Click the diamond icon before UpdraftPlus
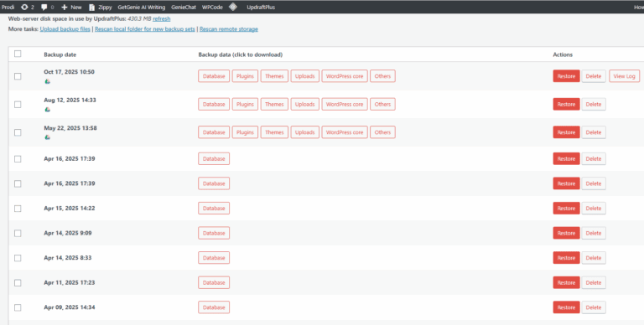This screenshot has width=644, height=325. 233,7
